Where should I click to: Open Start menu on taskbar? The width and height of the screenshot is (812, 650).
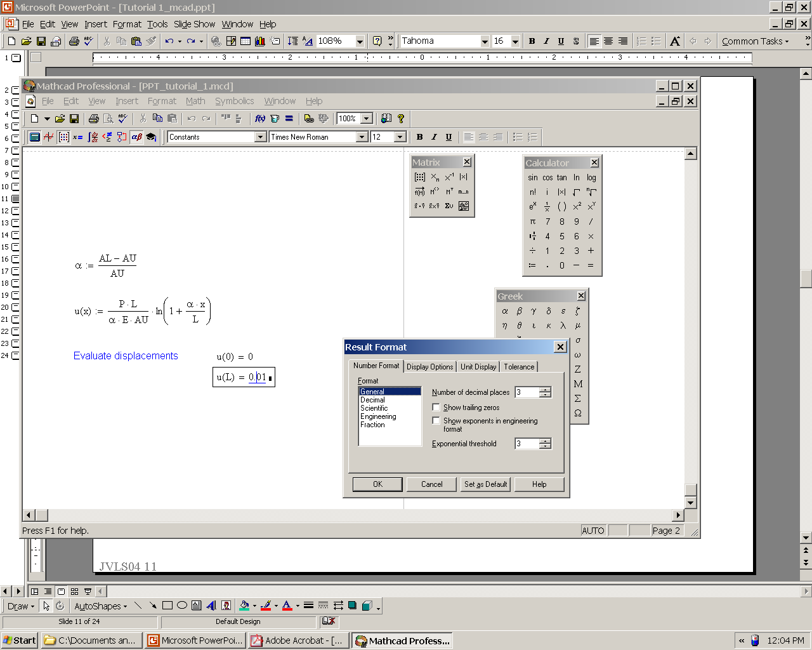pos(20,640)
